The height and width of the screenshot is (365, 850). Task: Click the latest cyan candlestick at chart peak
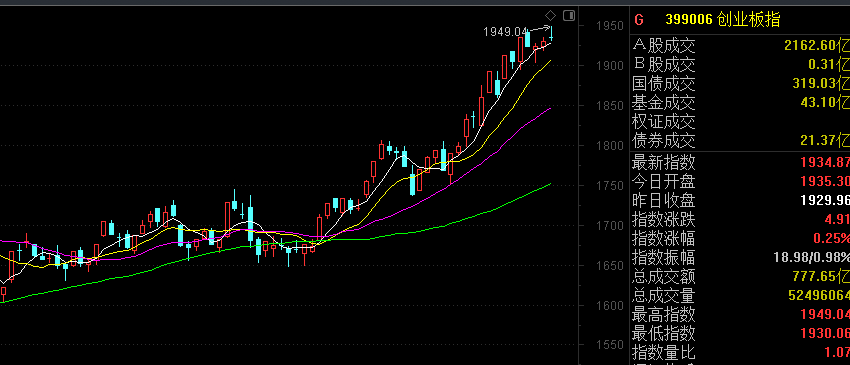click(x=552, y=34)
